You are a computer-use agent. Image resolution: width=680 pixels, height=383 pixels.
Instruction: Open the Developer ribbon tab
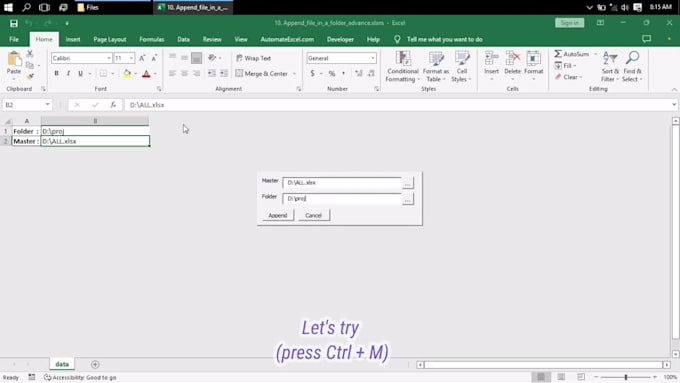(340, 39)
